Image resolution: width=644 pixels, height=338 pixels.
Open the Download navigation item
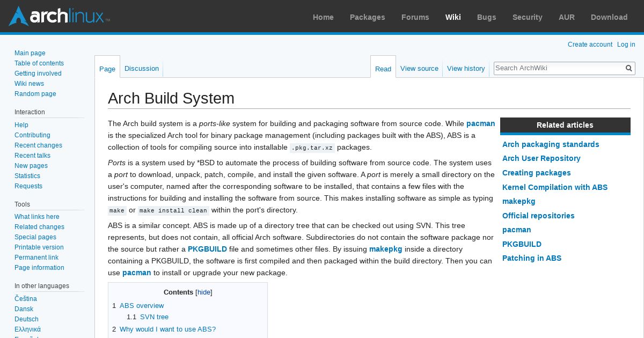tap(609, 17)
